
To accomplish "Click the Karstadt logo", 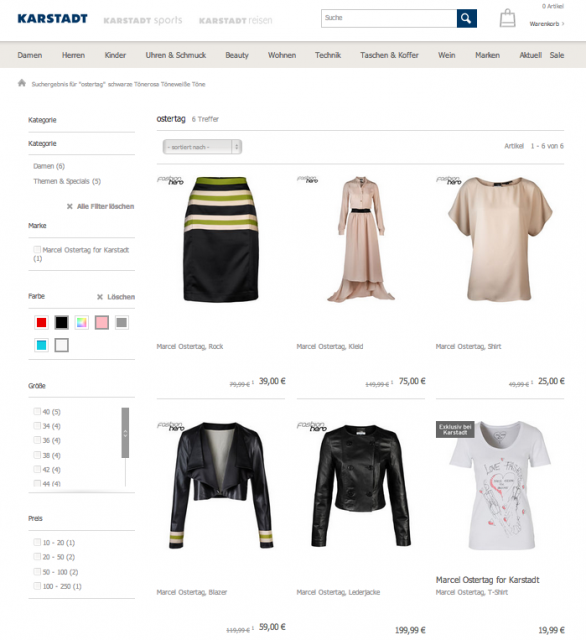I will point(52,19).
